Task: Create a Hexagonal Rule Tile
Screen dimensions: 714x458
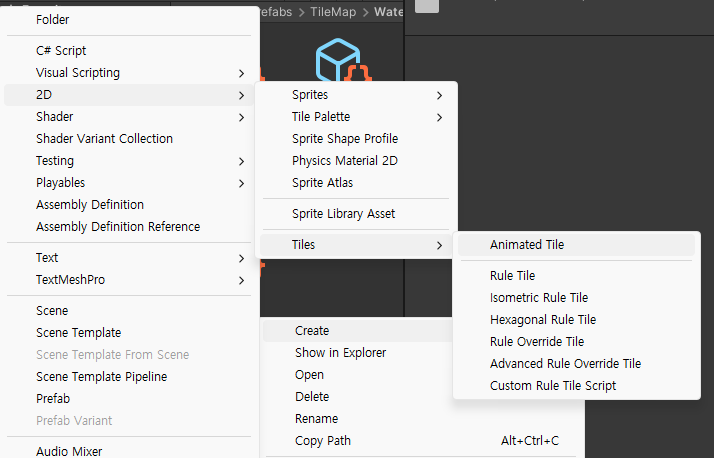Action: (576, 320)
